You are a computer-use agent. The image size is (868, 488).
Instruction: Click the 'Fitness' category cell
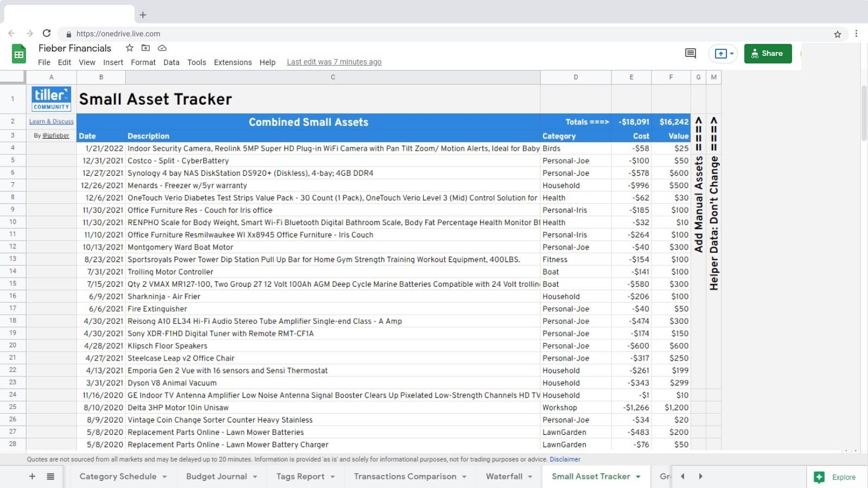point(576,259)
